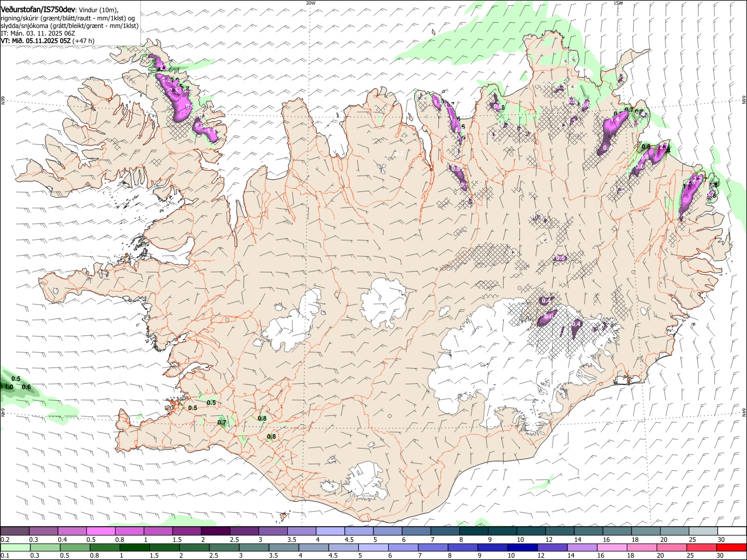This screenshot has width=747, height=560.
Task: Pick the upper legend swatch between 6 and 7
Action: [416, 531]
